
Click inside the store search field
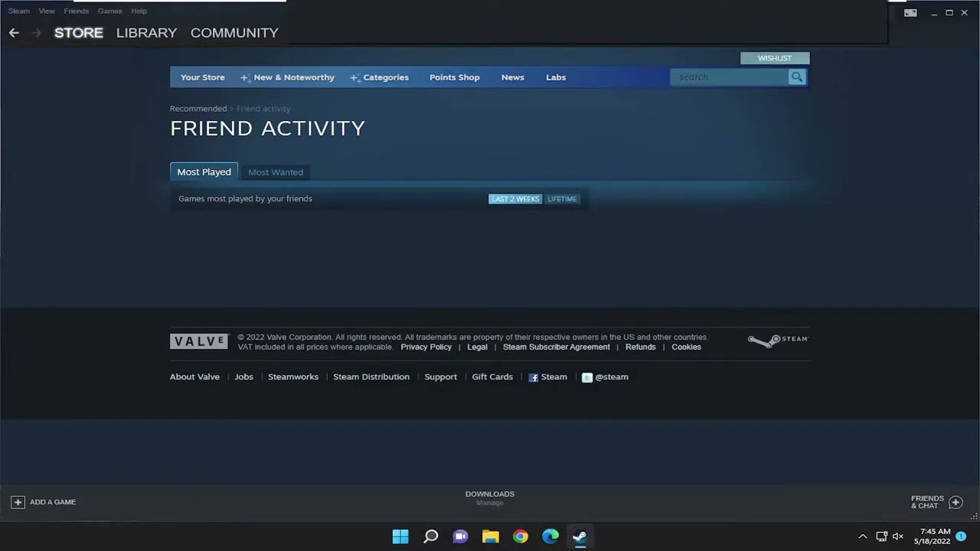[x=727, y=77]
